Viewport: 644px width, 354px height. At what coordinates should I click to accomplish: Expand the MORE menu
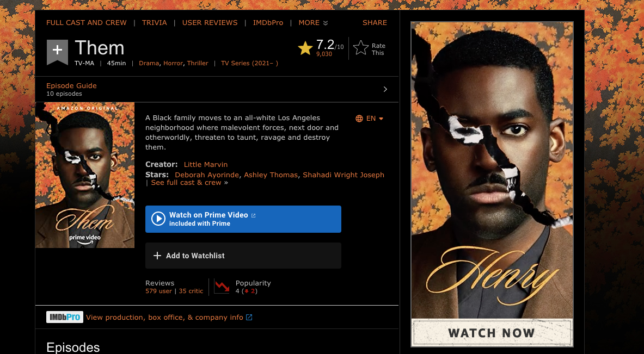[x=313, y=23]
